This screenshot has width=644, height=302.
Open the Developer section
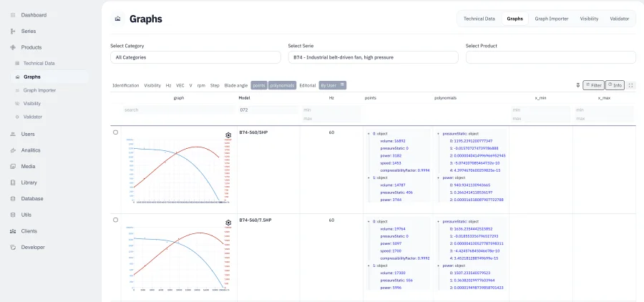pyautogui.click(x=33, y=248)
